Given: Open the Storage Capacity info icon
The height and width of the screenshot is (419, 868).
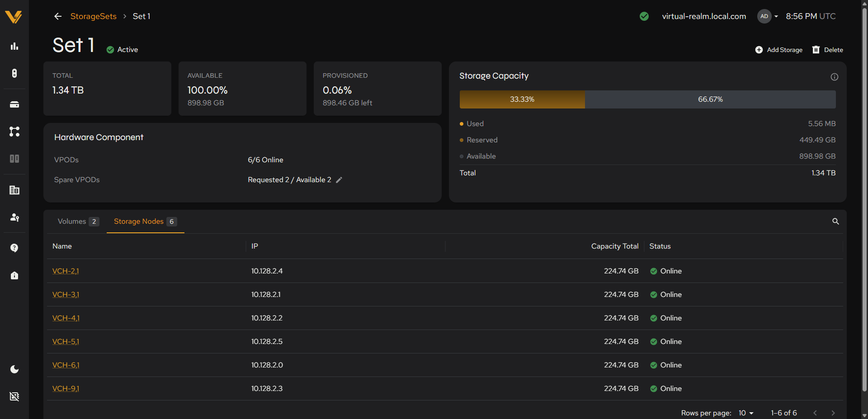Looking at the screenshot, I should click(835, 77).
